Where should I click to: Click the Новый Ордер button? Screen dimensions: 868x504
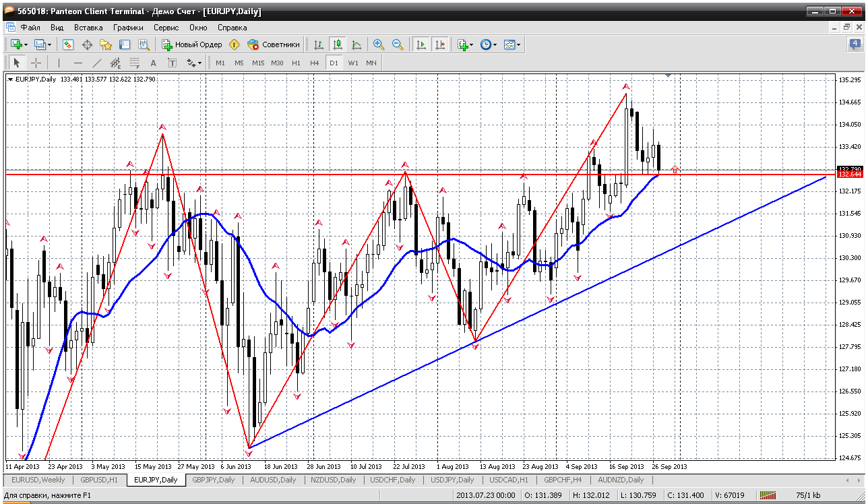click(192, 44)
